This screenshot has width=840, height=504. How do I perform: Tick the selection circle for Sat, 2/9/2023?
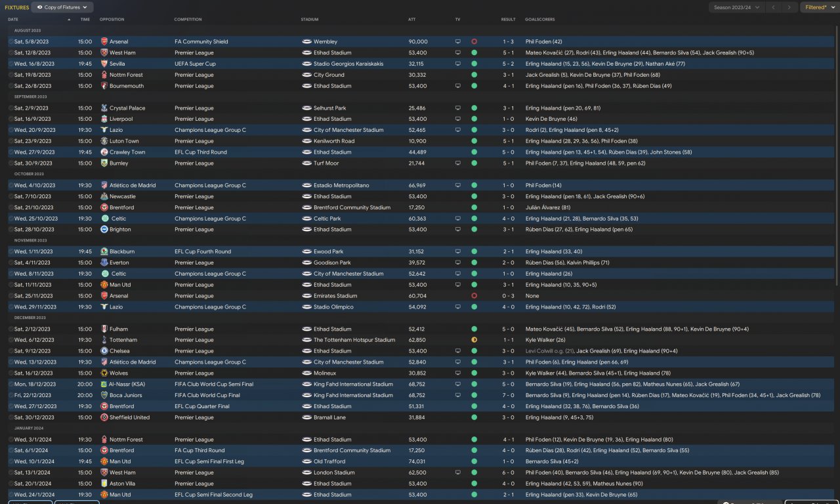pyautogui.click(x=10, y=108)
